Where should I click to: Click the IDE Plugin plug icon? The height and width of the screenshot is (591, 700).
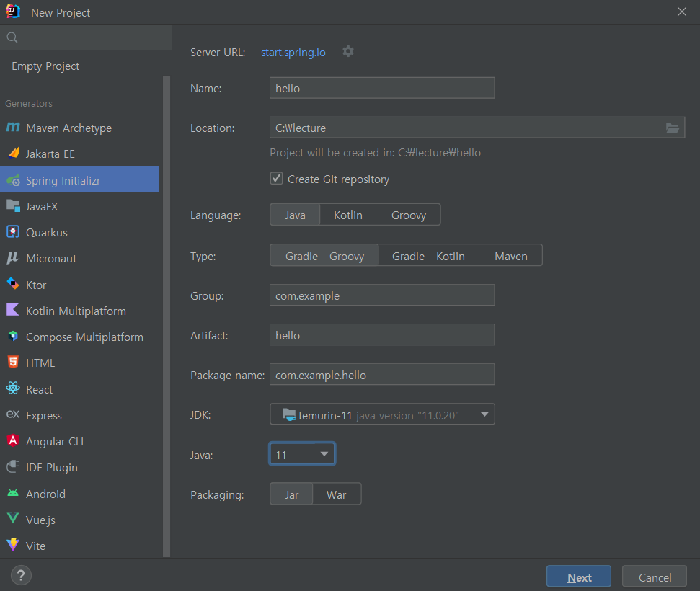click(x=13, y=466)
